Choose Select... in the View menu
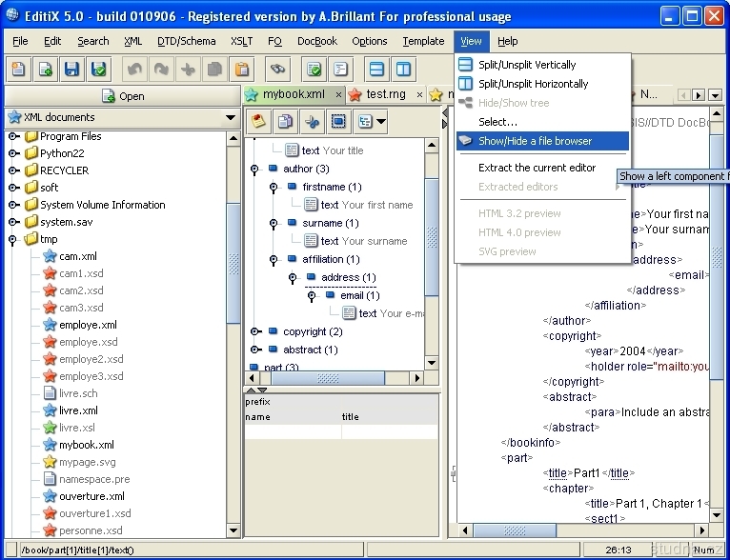The width and height of the screenshot is (730, 560). (x=542, y=122)
